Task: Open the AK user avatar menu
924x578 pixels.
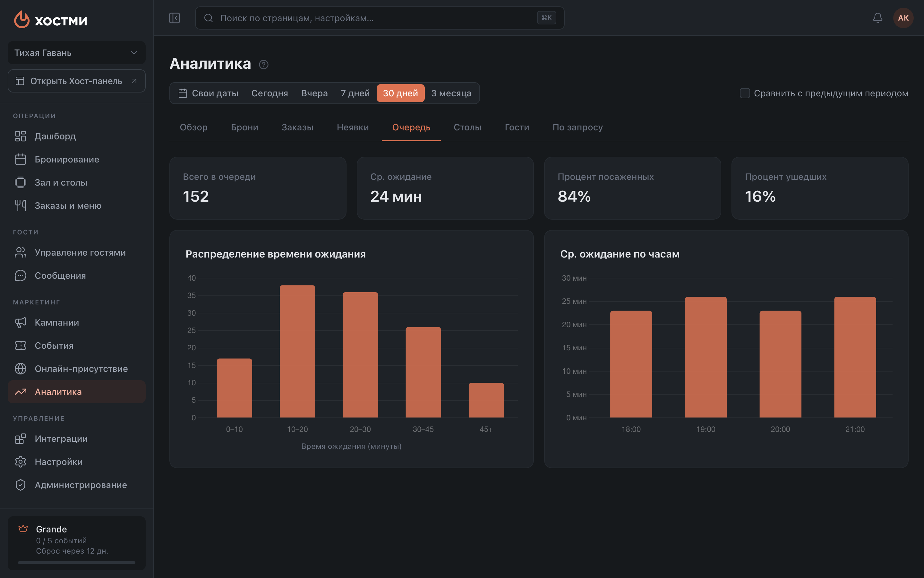Action: pyautogui.click(x=903, y=18)
